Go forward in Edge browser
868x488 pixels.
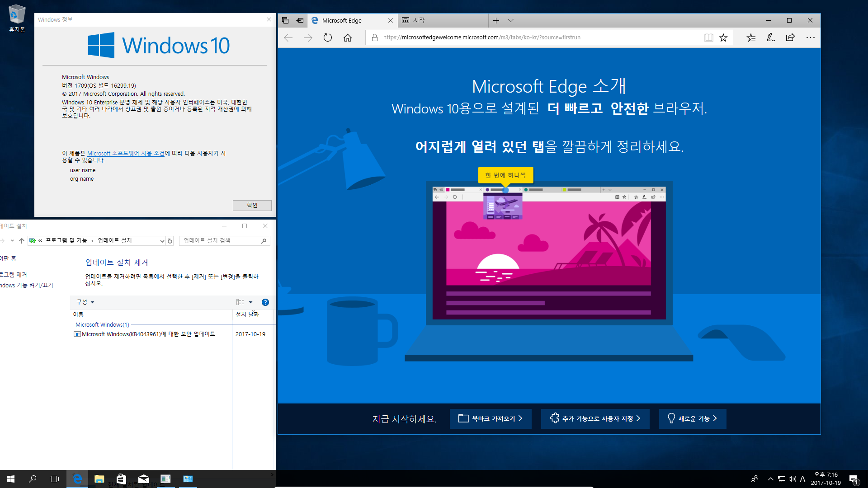point(308,38)
